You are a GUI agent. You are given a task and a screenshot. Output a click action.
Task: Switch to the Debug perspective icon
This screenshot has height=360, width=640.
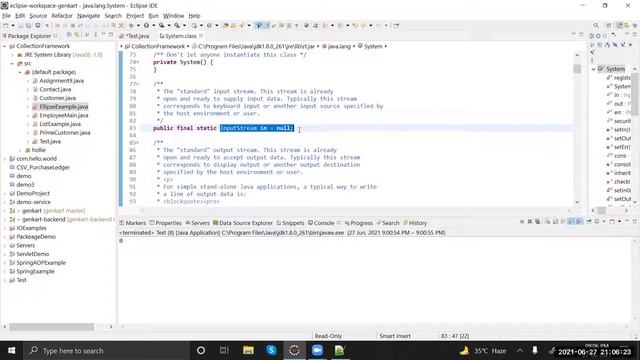(x=635, y=25)
